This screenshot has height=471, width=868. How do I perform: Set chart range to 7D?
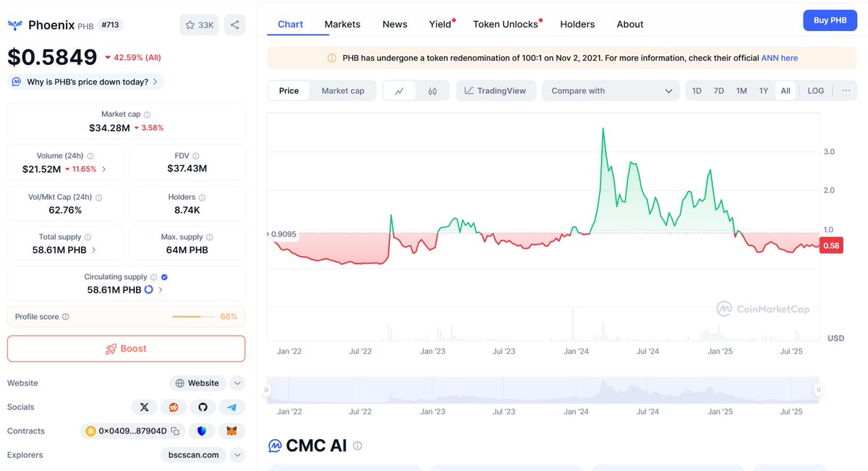tap(719, 91)
